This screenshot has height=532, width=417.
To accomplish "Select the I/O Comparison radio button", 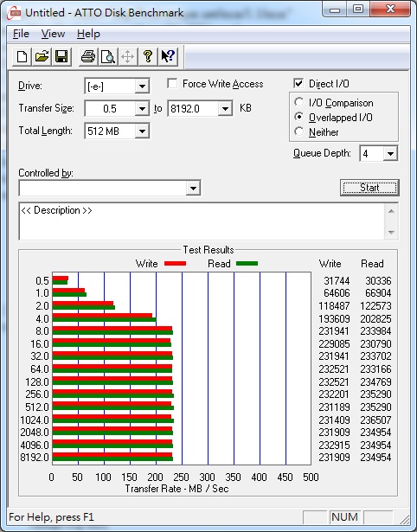I will pyautogui.click(x=299, y=102).
